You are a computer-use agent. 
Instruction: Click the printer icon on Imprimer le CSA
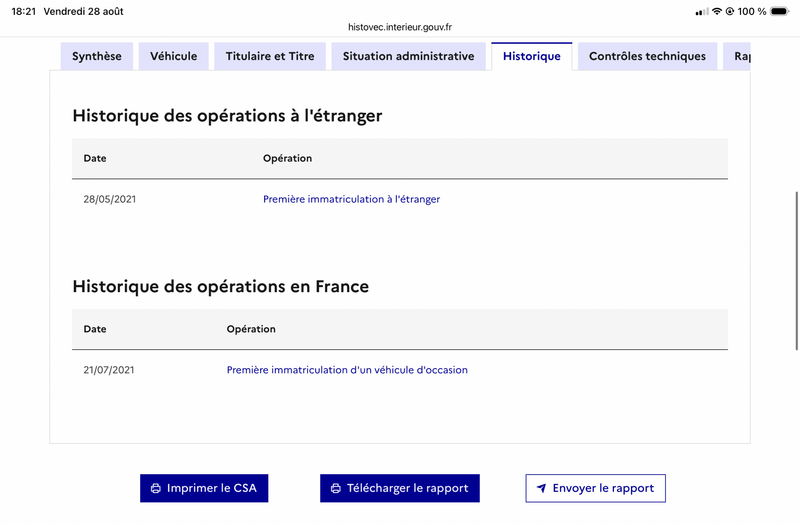[156, 488]
